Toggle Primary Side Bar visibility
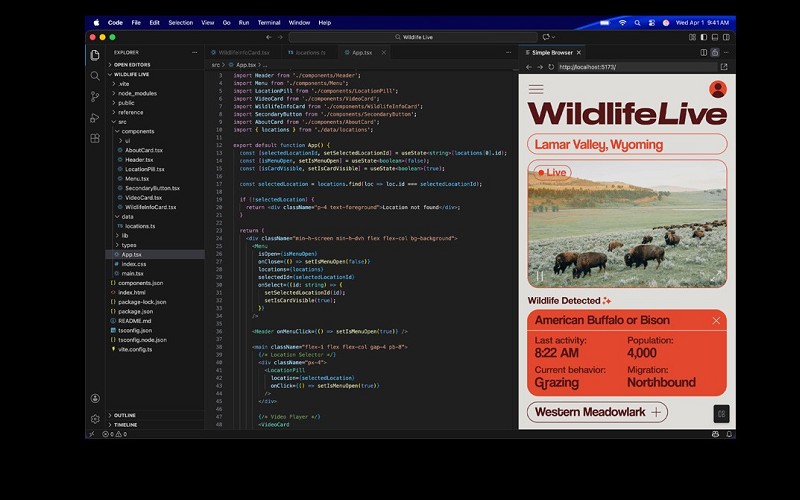The image size is (800, 500). [704, 37]
